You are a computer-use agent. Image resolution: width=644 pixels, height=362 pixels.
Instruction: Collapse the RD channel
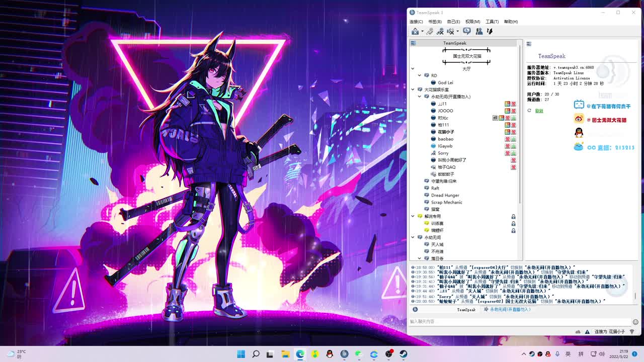(x=419, y=75)
